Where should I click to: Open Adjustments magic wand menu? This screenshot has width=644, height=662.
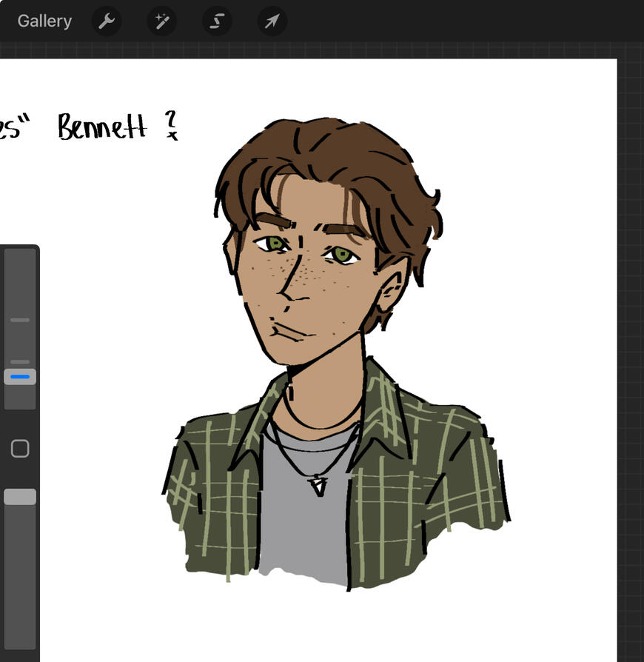coord(161,21)
